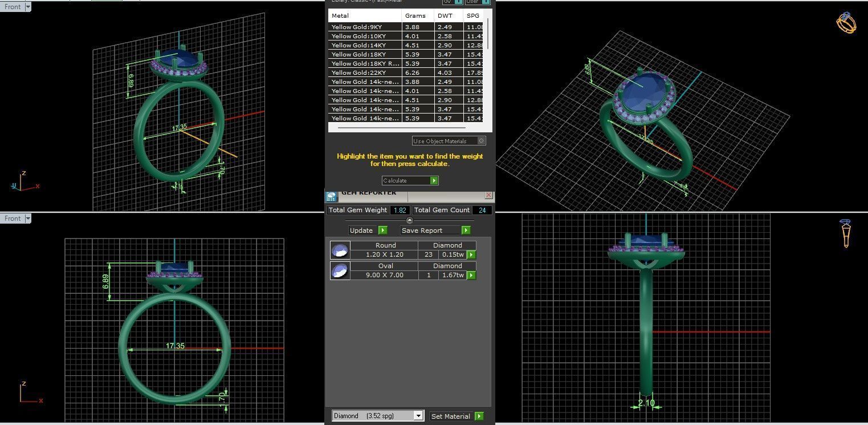Click the green arrow beside 1.67tw
The width and height of the screenshot is (868, 425).
point(471,275)
